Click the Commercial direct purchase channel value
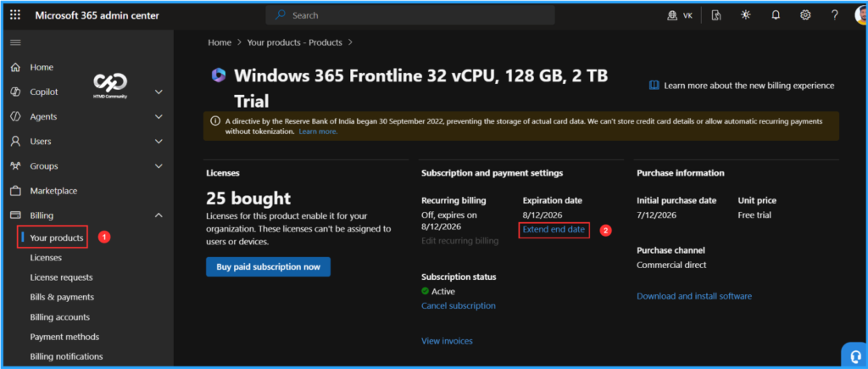This screenshot has height=369, width=868. point(671,265)
